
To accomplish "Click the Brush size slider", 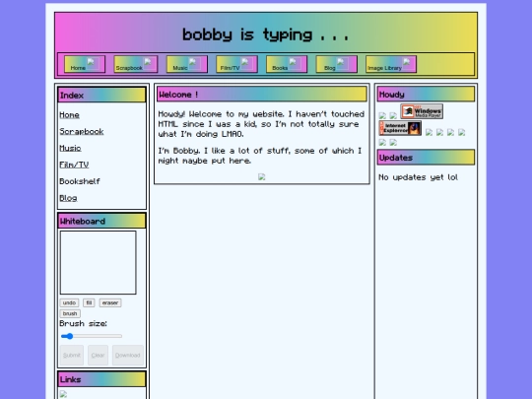I will click(92, 336).
